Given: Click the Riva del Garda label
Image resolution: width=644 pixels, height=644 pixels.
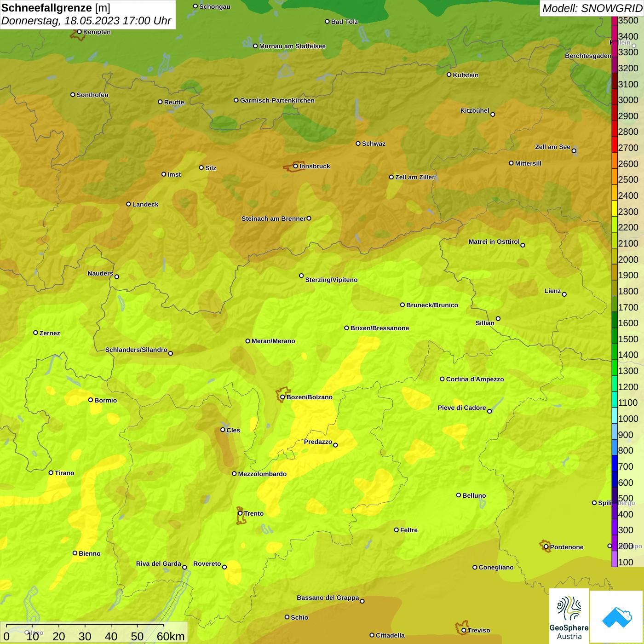Looking at the screenshot, I should [x=158, y=563].
